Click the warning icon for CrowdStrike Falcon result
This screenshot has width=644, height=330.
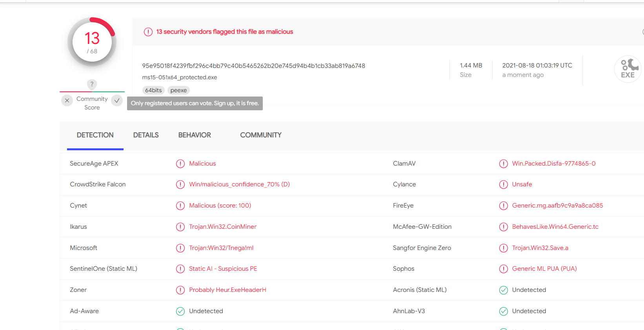pyautogui.click(x=180, y=184)
